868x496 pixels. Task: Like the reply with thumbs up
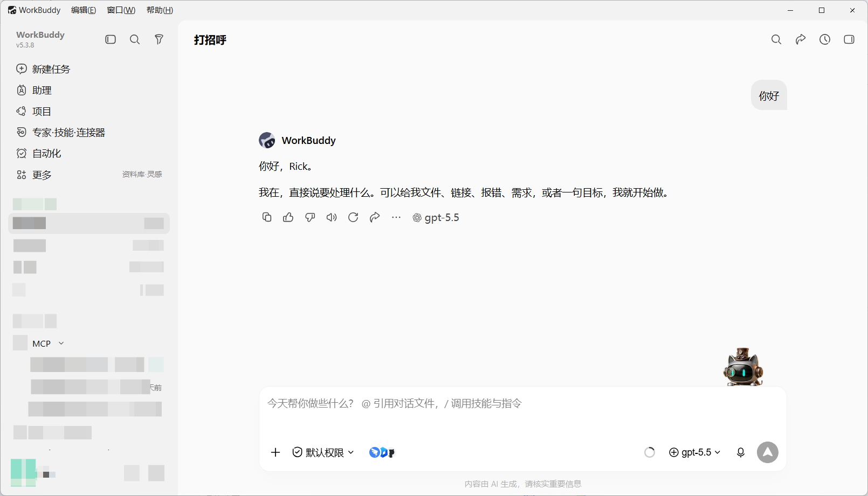pyautogui.click(x=288, y=217)
